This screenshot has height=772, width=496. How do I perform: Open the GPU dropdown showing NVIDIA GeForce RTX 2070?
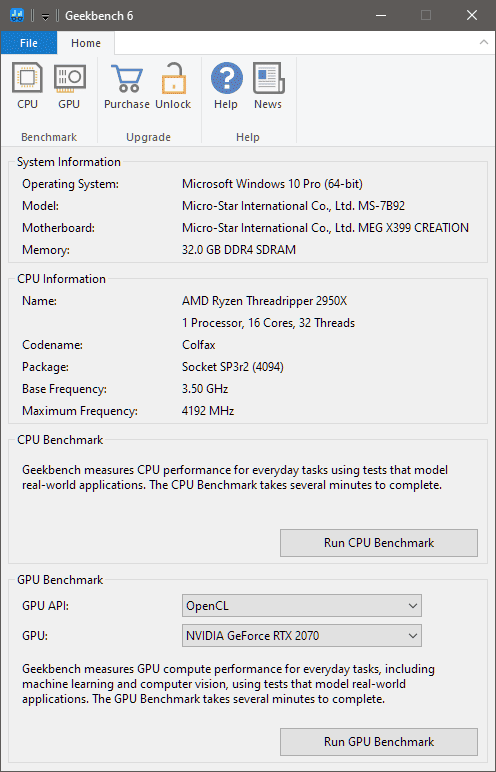click(301, 636)
